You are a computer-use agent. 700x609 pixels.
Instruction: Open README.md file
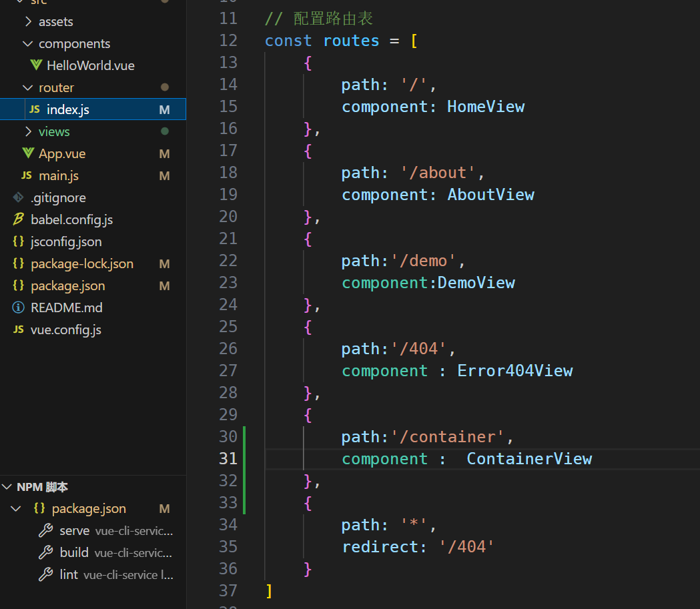(x=67, y=308)
